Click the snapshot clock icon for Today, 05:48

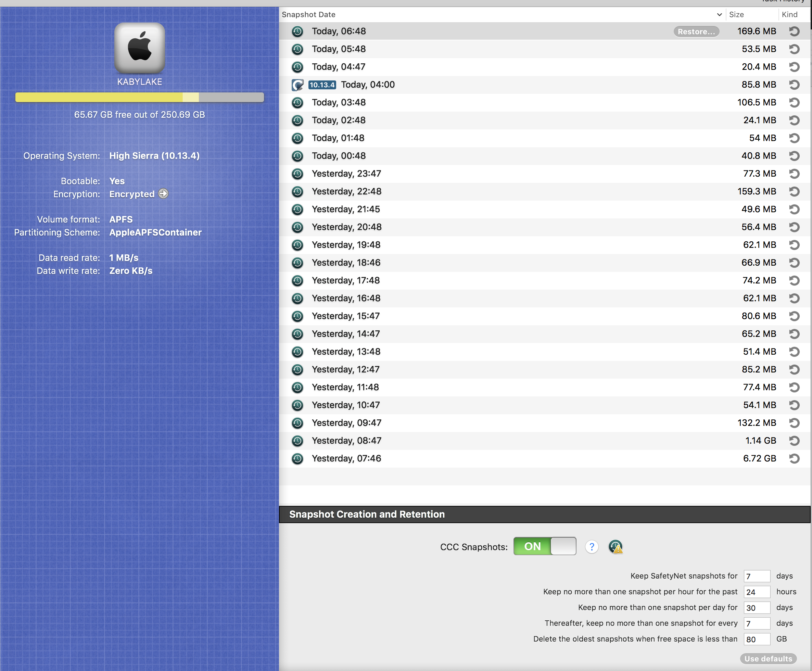pyautogui.click(x=297, y=49)
